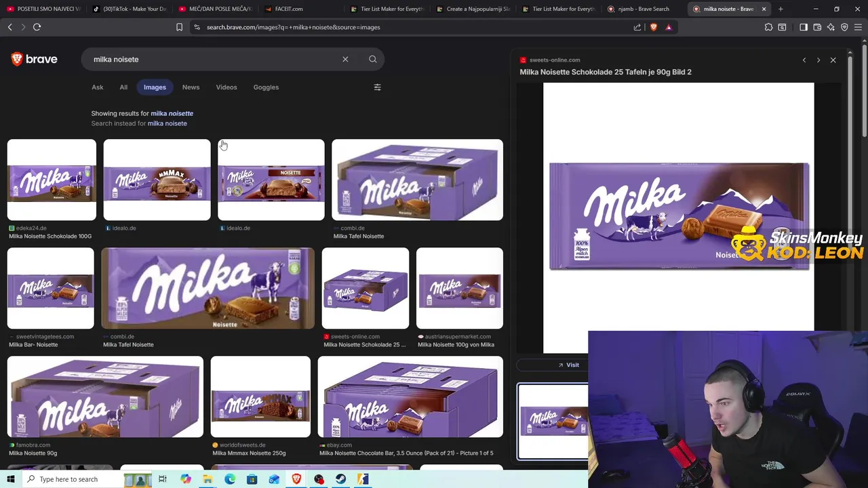Open the Brave Wallet icon
This screenshot has width=868, height=488.
pos(817,27)
